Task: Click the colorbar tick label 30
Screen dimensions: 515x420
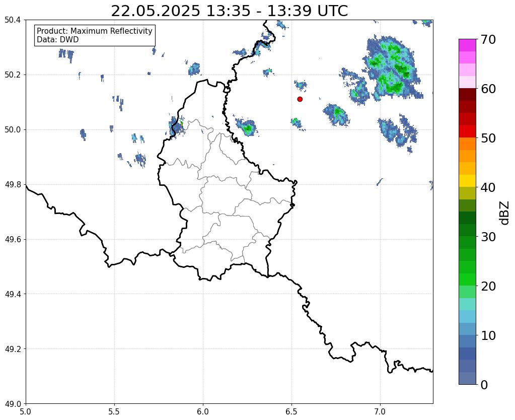Action: coord(488,237)
